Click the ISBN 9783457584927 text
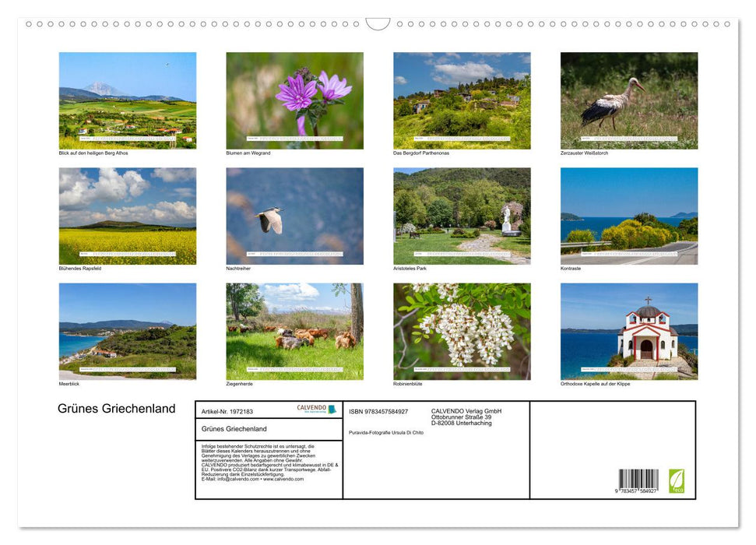 click(378, 411)
